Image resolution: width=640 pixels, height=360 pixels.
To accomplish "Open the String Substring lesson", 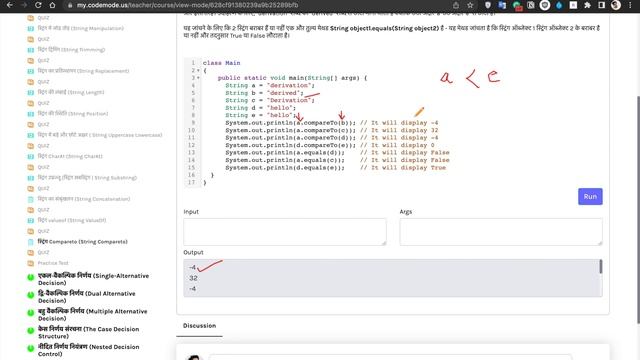I will (87, 178).
